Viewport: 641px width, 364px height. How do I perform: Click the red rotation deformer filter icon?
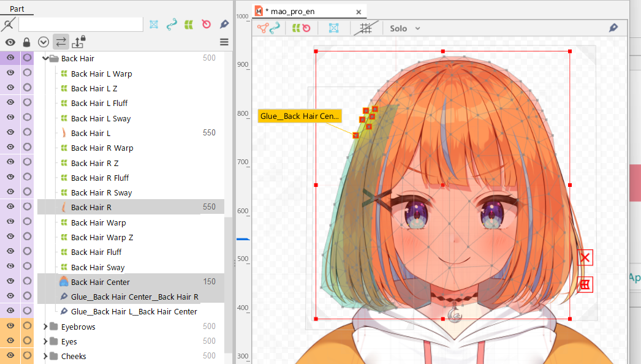click(207, 24)
